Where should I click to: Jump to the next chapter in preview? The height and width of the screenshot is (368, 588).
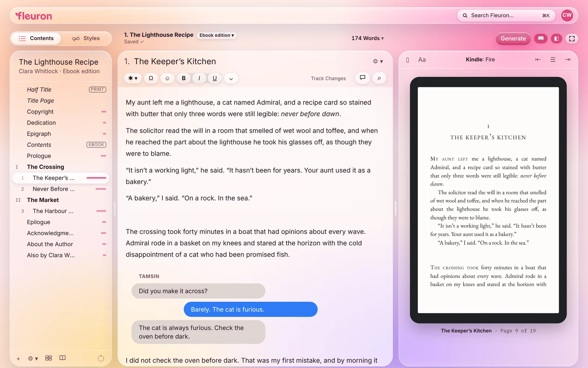pos(568,60)
